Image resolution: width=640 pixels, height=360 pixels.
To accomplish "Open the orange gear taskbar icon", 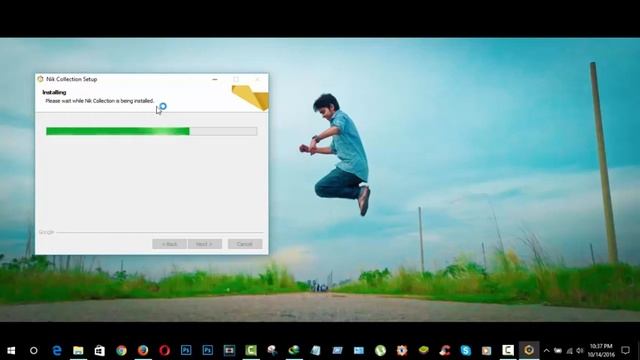I will pyautogui.click(x=402, y=350).
